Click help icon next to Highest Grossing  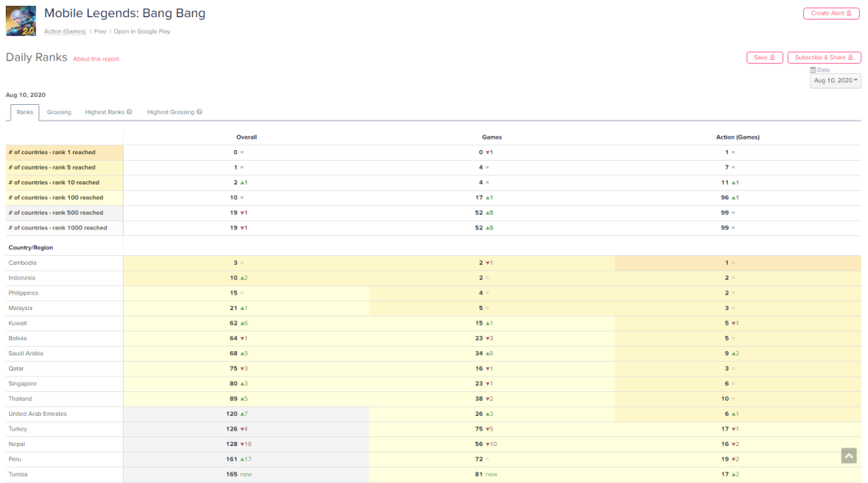tap(199, 112)
